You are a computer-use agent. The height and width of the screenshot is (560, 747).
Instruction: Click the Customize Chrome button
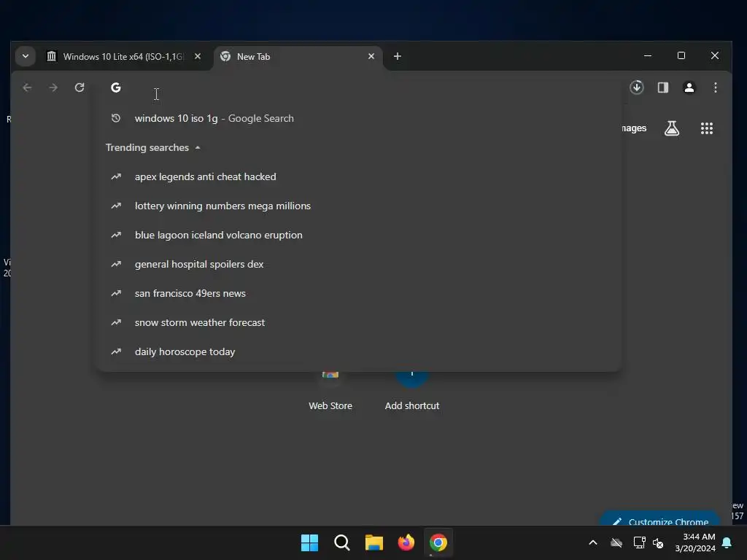(x=660, y=519)
